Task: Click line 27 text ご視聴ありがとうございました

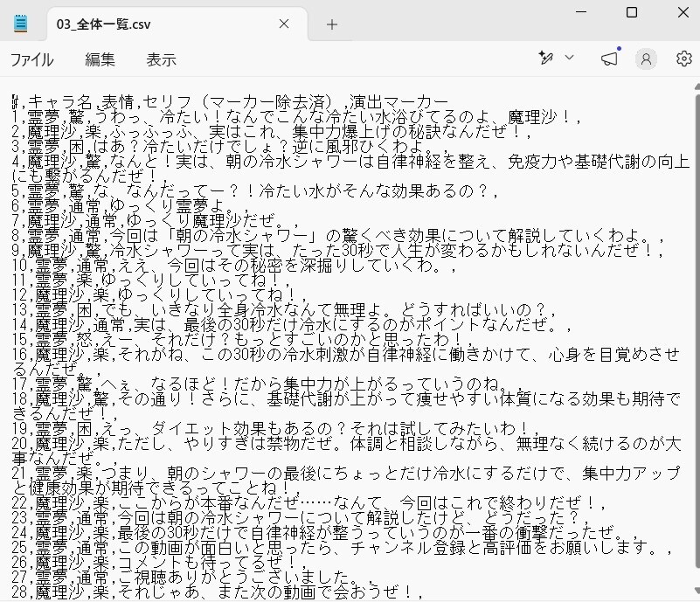Action: [x=234, y=577]
